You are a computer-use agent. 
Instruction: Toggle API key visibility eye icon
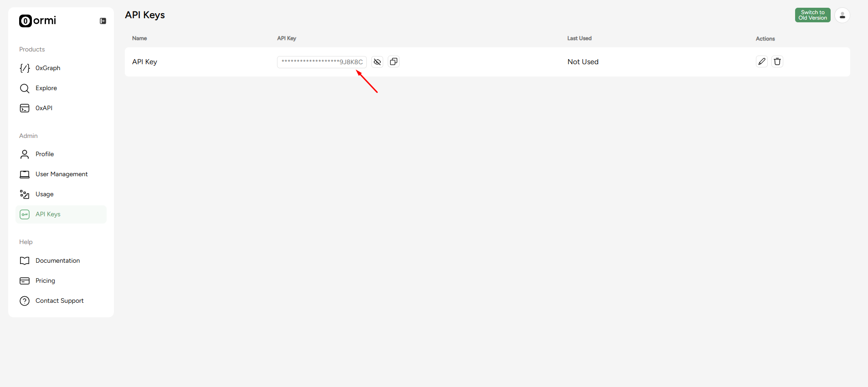[x=377, y=62]
